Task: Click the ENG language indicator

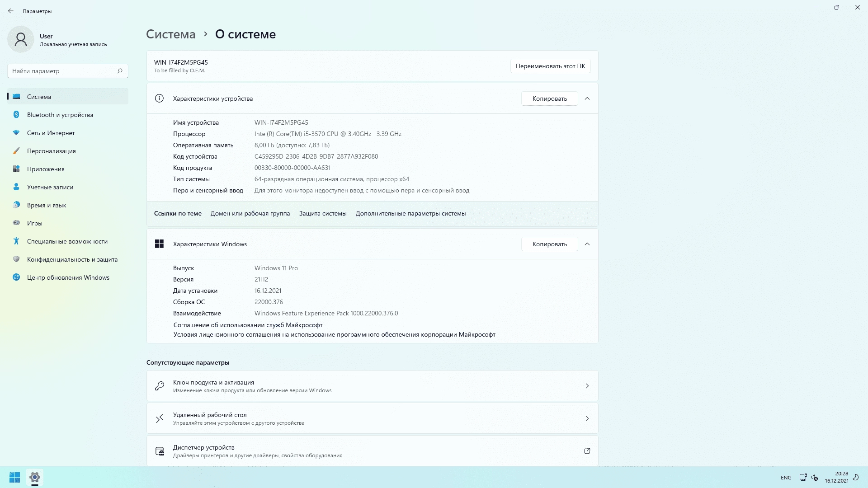Action: pyautogui.click(x=786, y=478)
